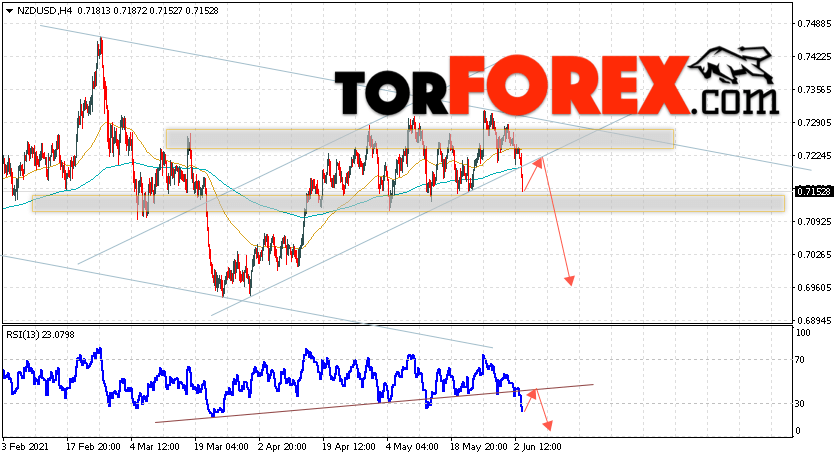This screenshot has width=838, height=458.
Task: Click the RSI(13) 23.0798 indicator label
Action: pos(41,335)
